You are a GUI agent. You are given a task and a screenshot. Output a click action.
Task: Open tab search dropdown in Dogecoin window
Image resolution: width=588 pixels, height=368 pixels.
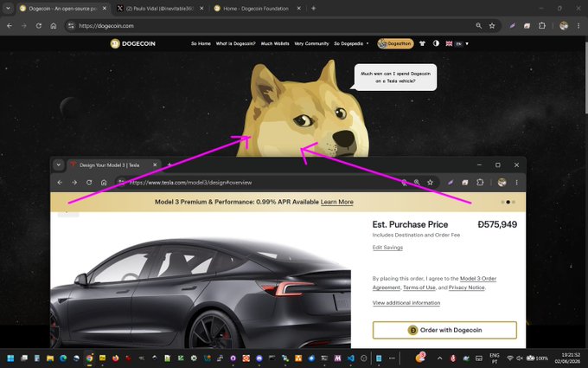click(8, 9)
